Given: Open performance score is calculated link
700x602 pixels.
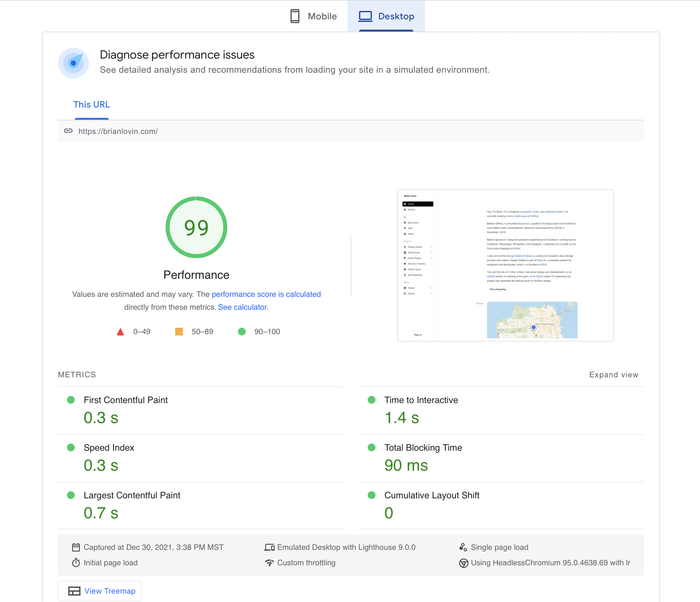Looking at the screenshot, I should point(266,294).
